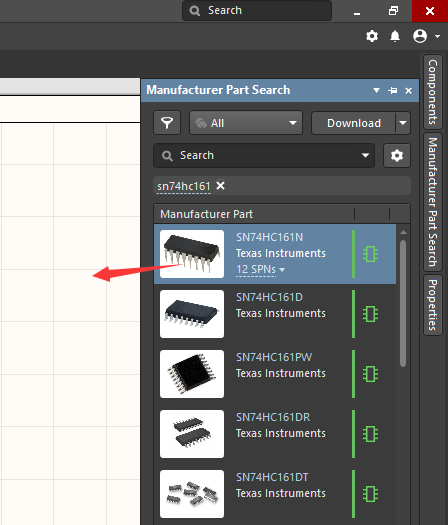Click the SN74HC161N part name

(x=270, y=237)
